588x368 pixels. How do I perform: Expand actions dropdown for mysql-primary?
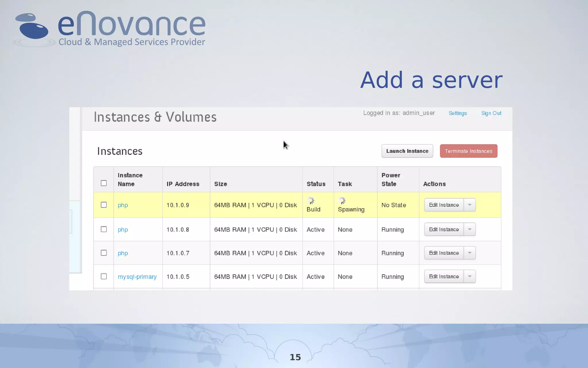(470, 276)
